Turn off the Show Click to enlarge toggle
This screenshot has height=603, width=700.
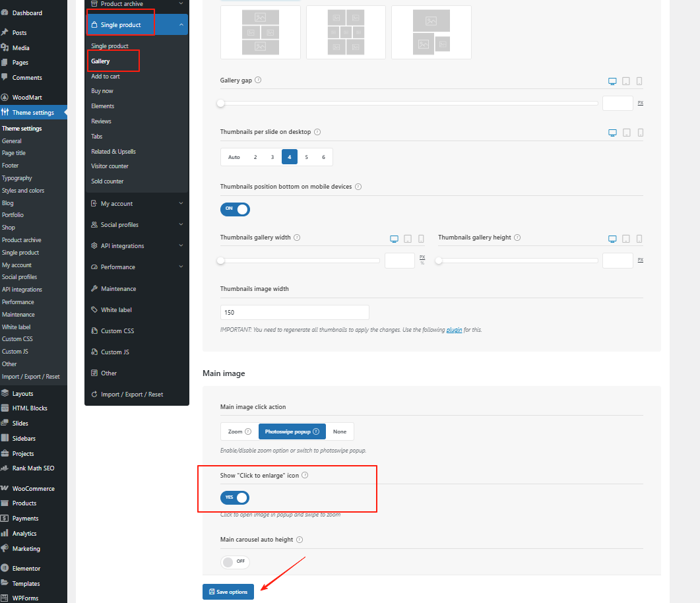[x=234, y=499]
